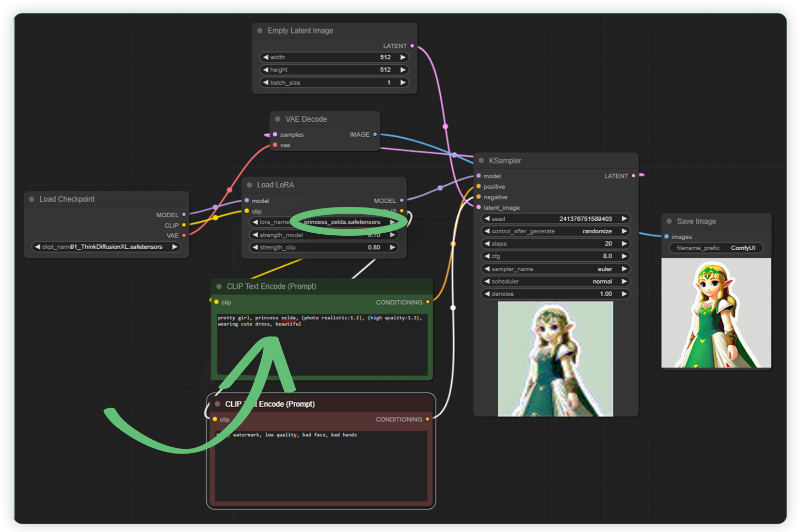This screenshot has height=532, width=800.
Task: Click into the negative prompt text area
Action: coord(321,465)
